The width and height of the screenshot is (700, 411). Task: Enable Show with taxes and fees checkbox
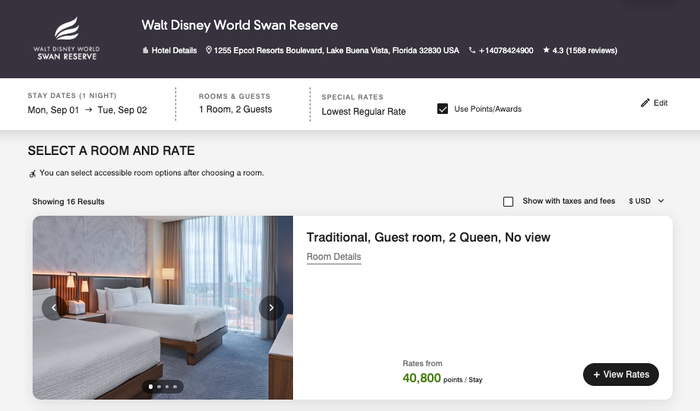click(x=508, y=202)
